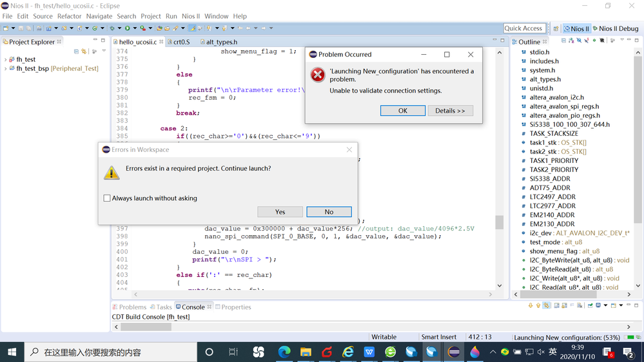Open the Eclipse icon in Windows taskbar
The width and height of the screenshot is (644, 362).
(x=454, y=352)
